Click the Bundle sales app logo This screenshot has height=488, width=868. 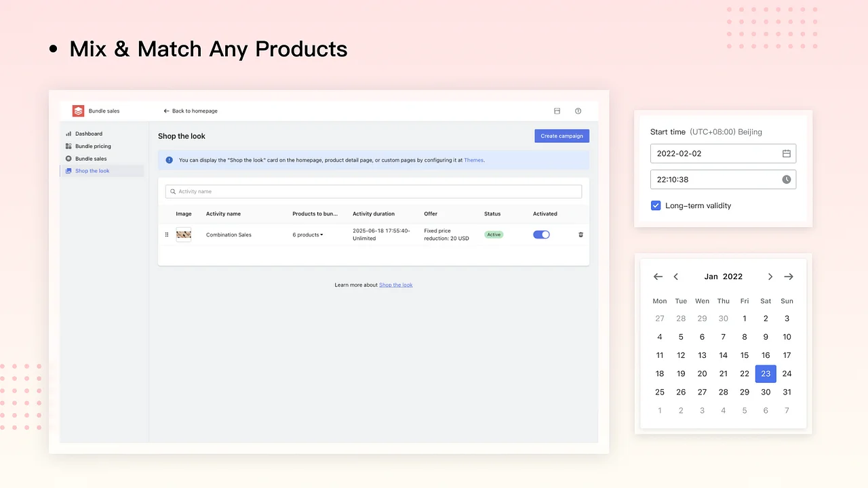tap(78, 110)
